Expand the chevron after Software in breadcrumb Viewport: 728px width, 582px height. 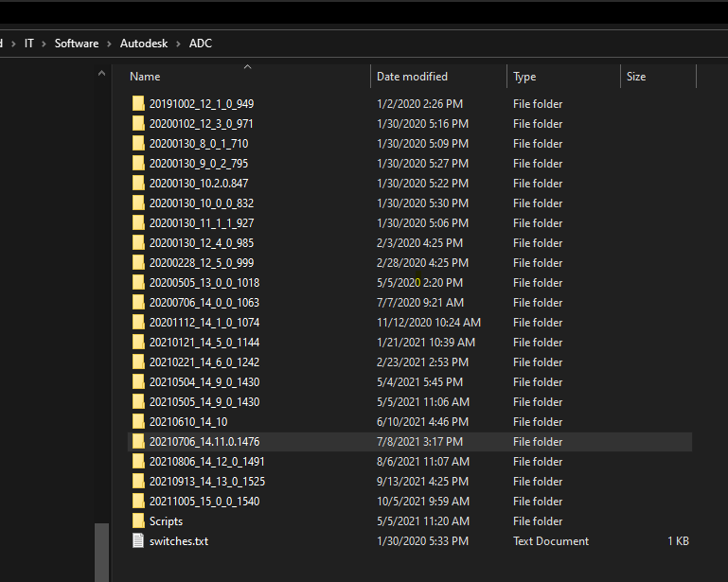point(110,44)
